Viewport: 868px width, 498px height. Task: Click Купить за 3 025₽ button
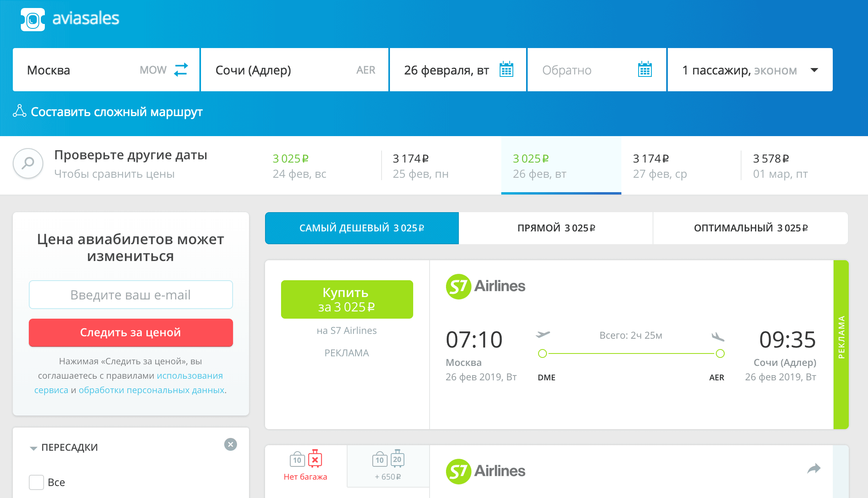tap(347, 299)
